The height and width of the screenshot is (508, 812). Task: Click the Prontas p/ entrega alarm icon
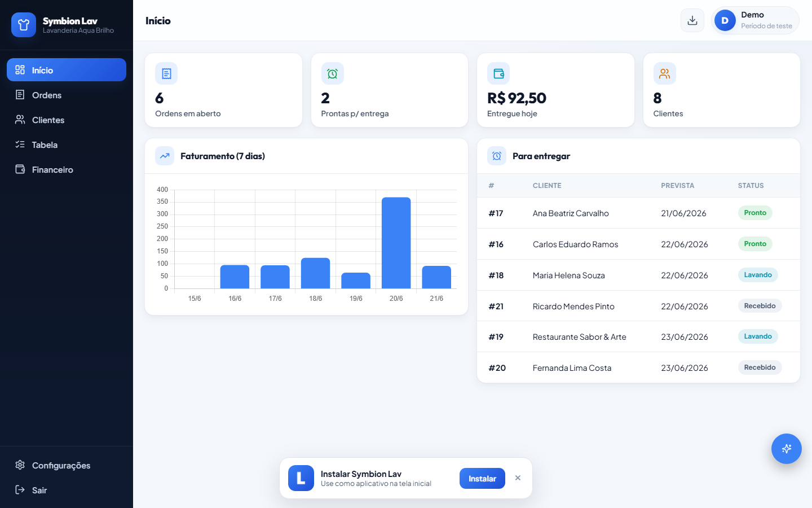click(x=333, y=73)
